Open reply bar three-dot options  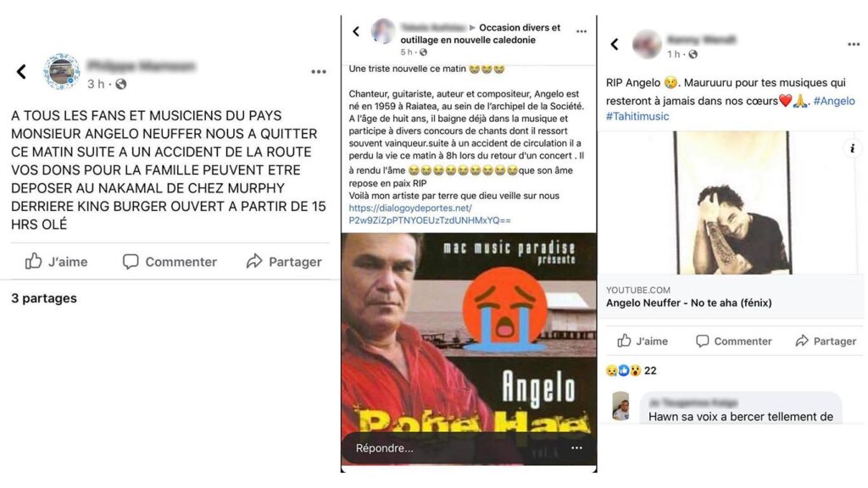(576, 447)
